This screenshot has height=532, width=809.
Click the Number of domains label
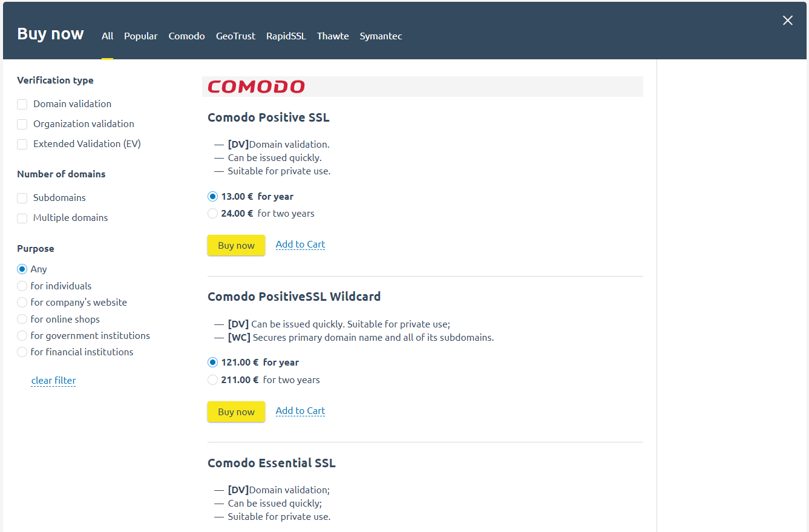[61, 174]
